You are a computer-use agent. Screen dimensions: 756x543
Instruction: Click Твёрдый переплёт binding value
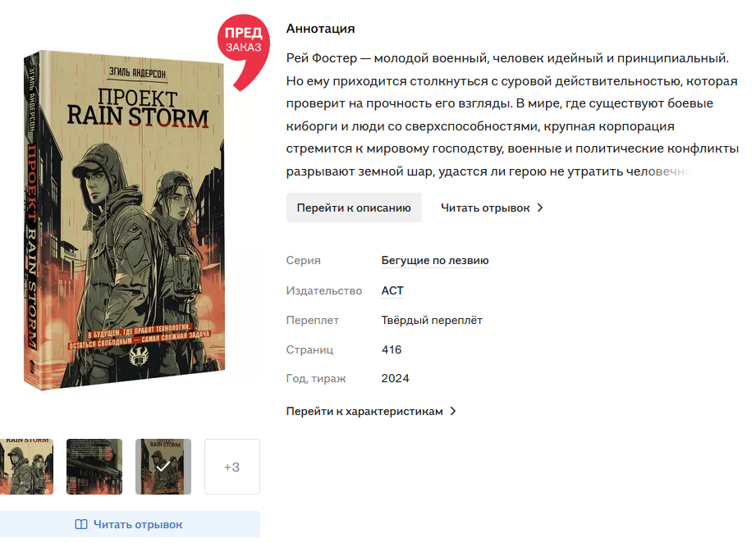pos(432,321)
